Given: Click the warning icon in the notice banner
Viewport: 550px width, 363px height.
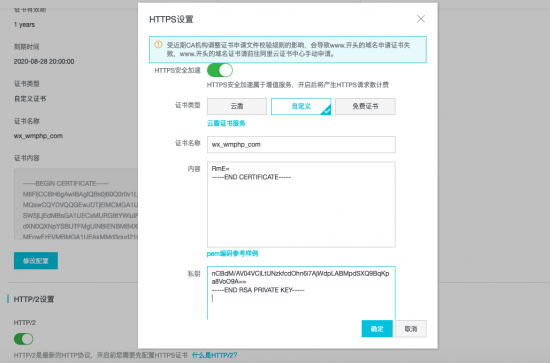Looking at the screenshot, I should pyautogui.click(x=158, y=45).
